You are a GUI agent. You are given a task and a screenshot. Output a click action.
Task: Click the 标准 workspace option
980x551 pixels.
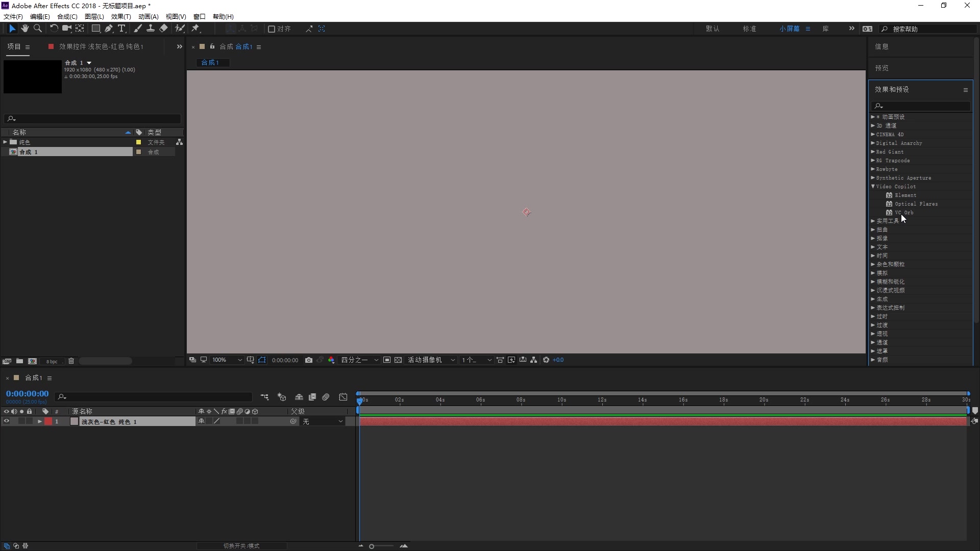[749, 29]
